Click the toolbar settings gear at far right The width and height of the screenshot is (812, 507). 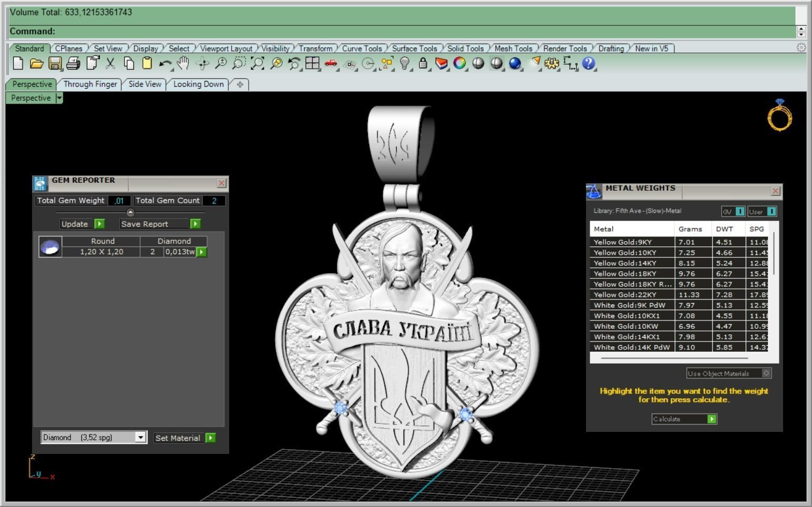point(801,47)
